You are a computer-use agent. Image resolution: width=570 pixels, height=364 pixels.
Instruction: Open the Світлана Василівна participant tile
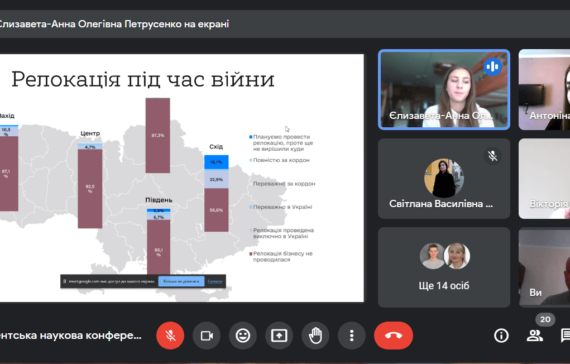pyautogui.click(x=444, y=179)
